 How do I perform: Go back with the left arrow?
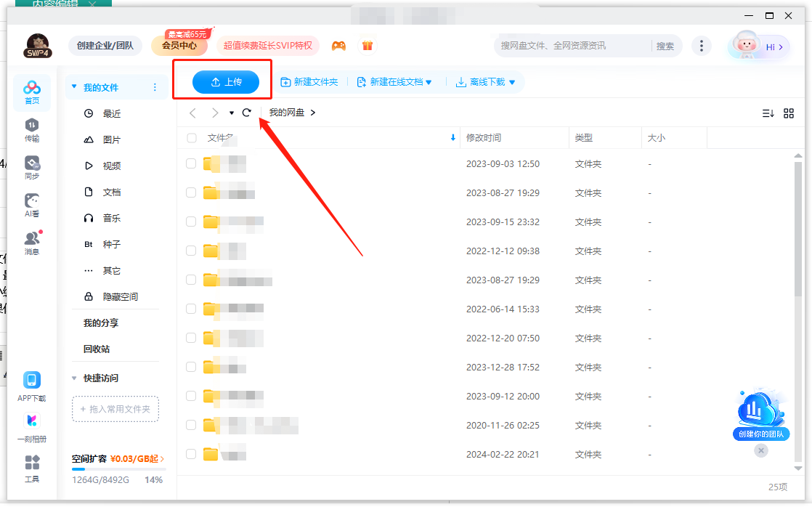192,113
